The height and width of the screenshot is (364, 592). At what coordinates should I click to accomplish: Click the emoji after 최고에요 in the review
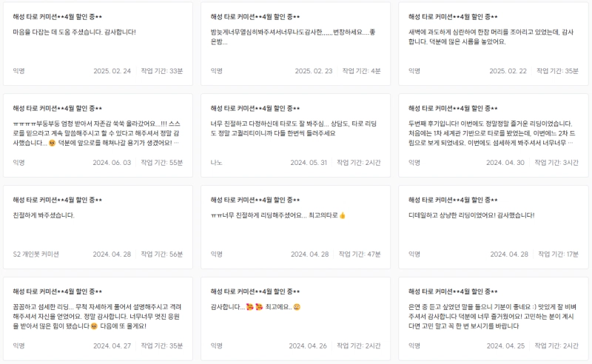(x=296, y=307)
